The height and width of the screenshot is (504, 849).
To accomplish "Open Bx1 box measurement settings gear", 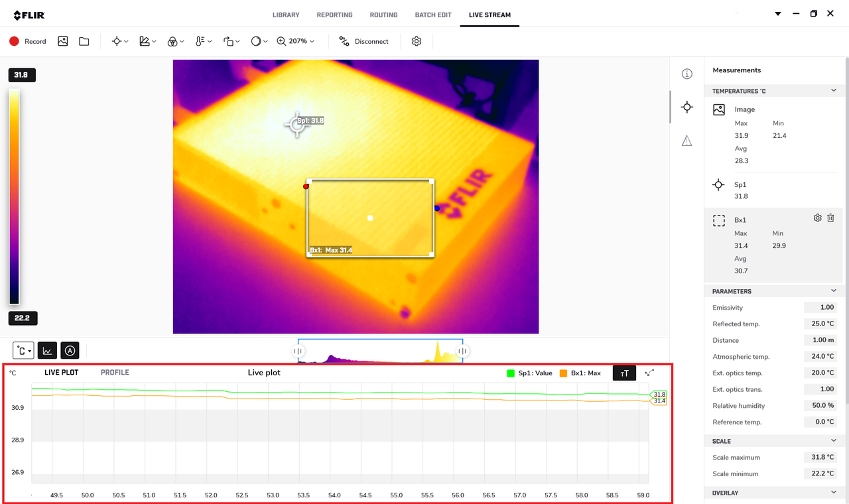I will (x=817, y=218).
